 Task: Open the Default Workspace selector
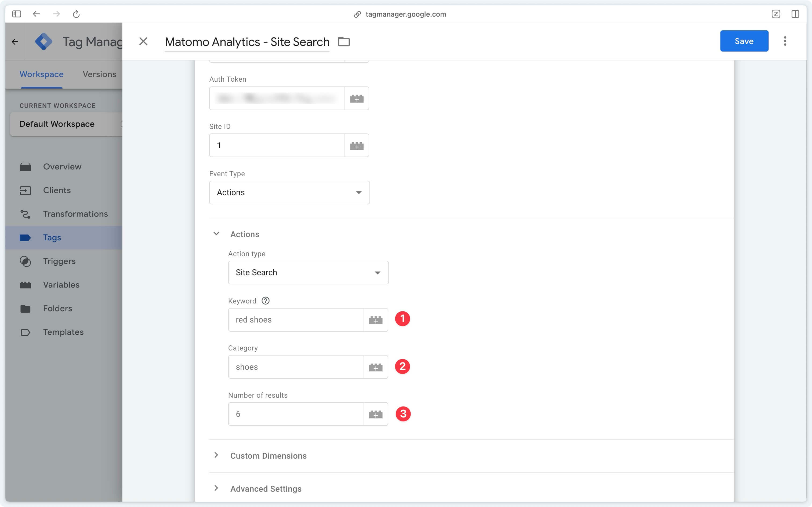coord(66,124)
